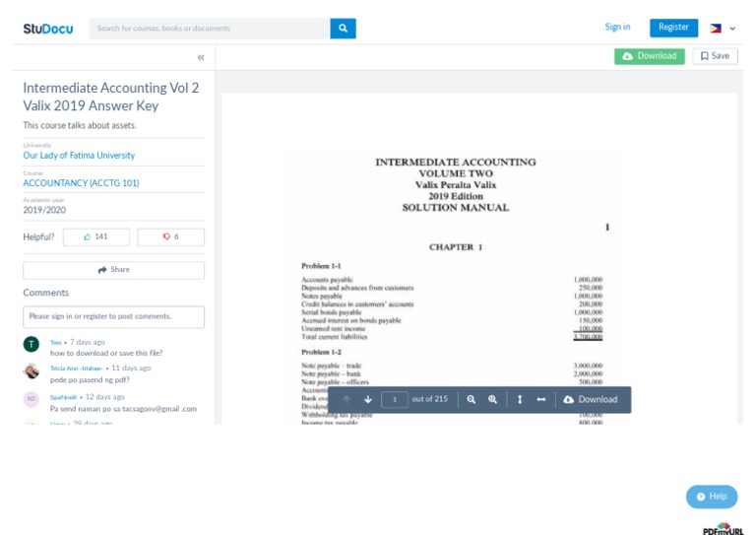
Task: Click the blue search magnifier button
Action: click(x=343, y=29)
